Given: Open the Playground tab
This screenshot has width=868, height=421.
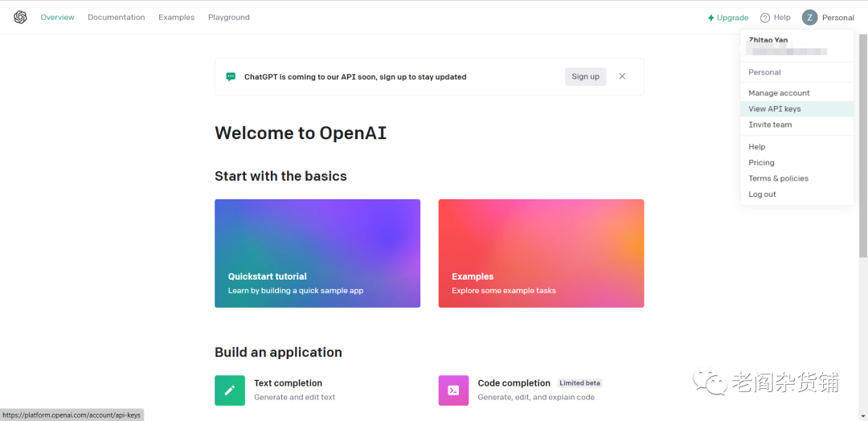Looking at the screenshot, I should point(228,18).
